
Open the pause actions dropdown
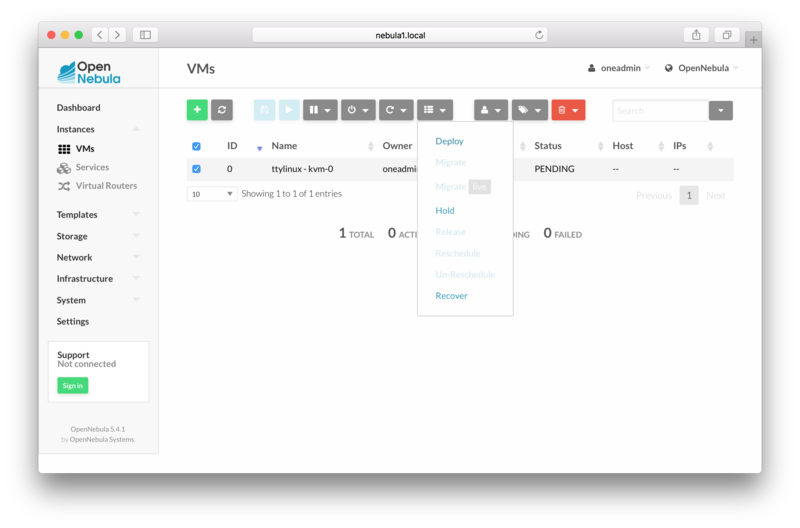pyautogui.click(x=320, y=110)
